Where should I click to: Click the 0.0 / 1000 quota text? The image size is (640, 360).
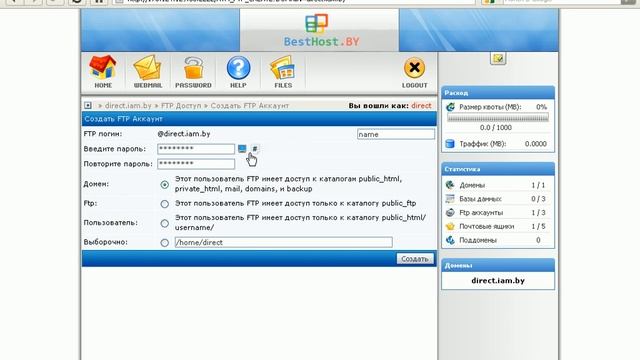(496, 127)
